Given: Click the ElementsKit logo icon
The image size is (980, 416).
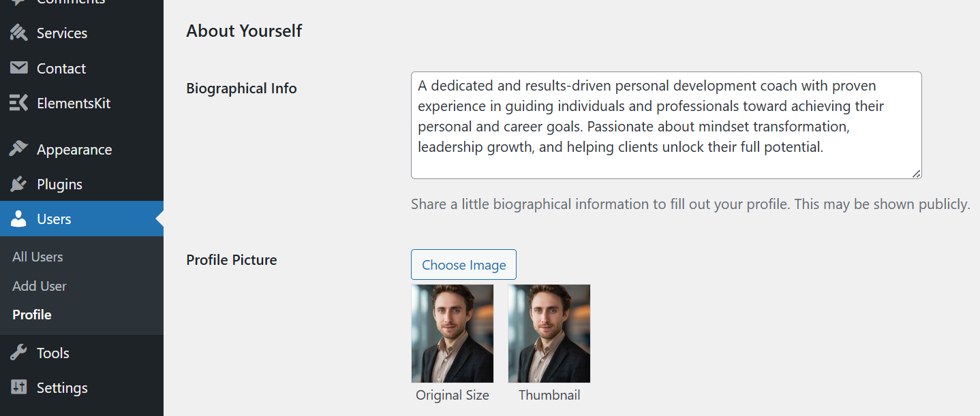Looking at the screenshot, I should [x=18, y=103].
